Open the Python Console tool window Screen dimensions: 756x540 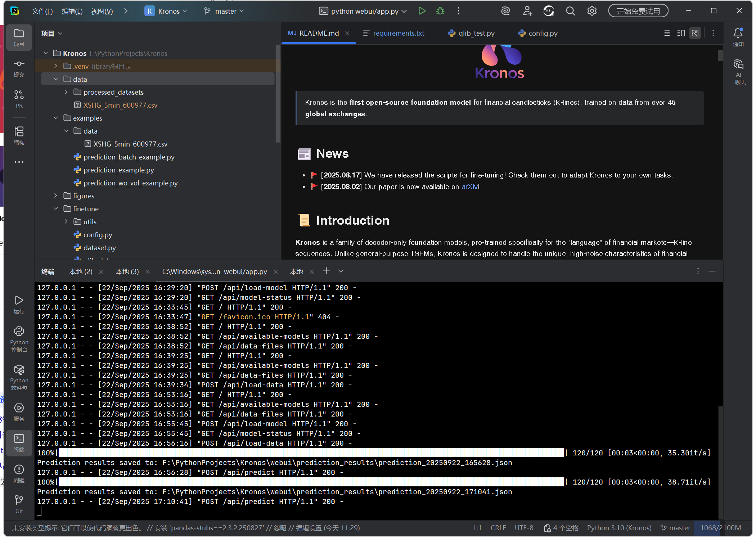[19, 339]
